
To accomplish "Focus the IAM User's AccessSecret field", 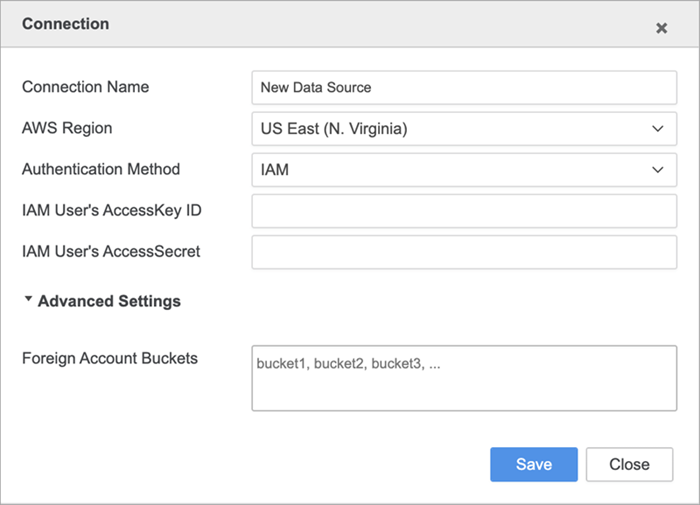I will pyautogui.click(x=464, y=252).
